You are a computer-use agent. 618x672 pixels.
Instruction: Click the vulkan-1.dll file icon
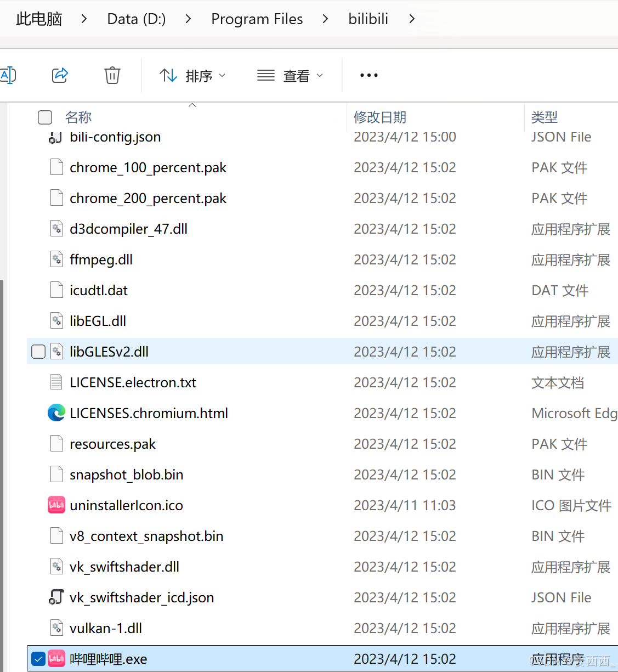coord(56,628)
